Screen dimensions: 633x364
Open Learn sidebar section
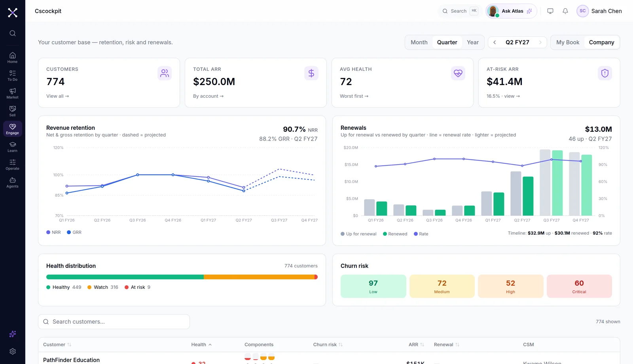point(13,147)
